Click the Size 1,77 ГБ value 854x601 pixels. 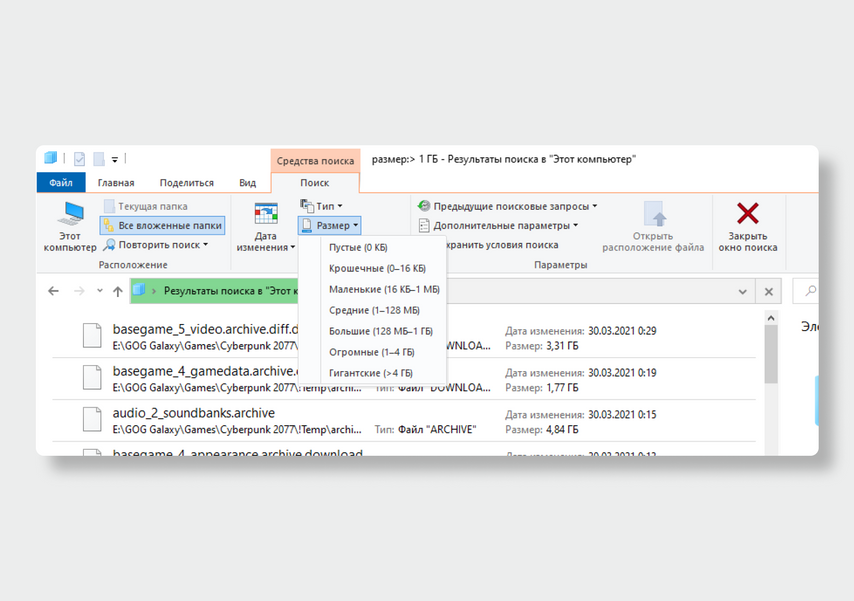tap(563, 388)
